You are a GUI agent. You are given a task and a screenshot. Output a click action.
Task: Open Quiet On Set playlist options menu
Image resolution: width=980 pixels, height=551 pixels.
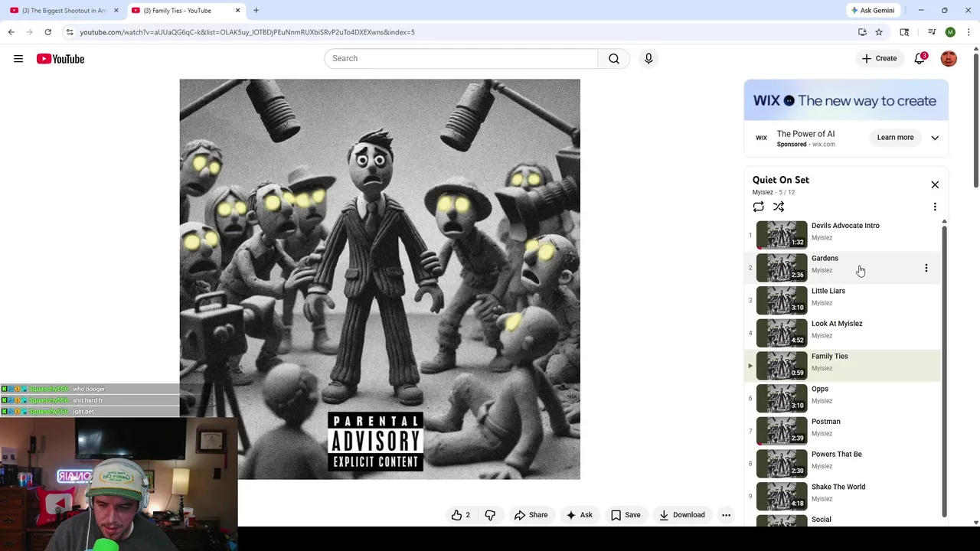(935, 207)
